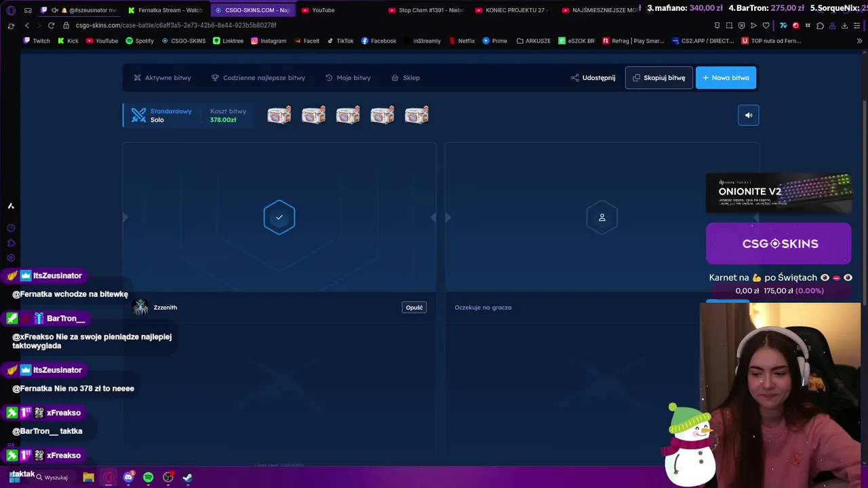Screen dimensions: 868x488
Task: Open the downloads icon in the browser toolbar
Action: (844, 25)
